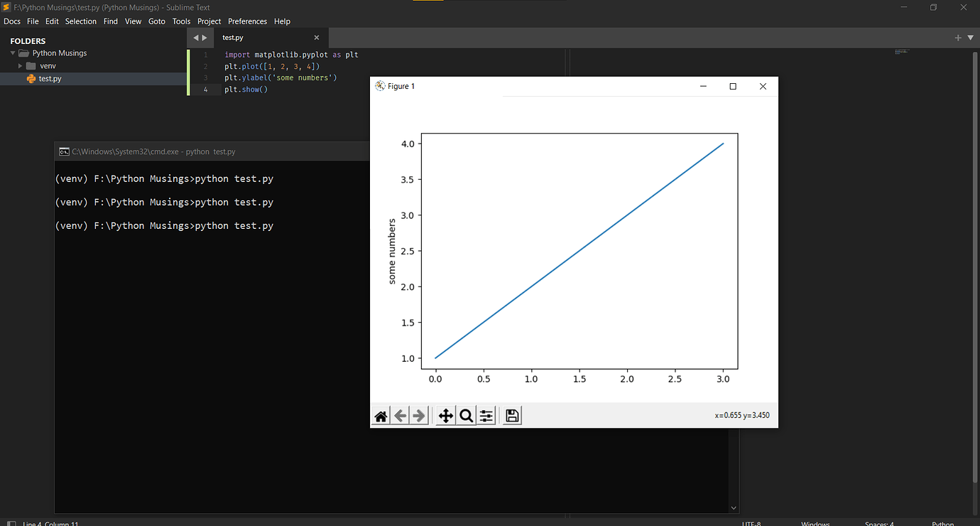The image size is (980, 526).
Task: Select the venv folder row
Action: coord(93,66)
